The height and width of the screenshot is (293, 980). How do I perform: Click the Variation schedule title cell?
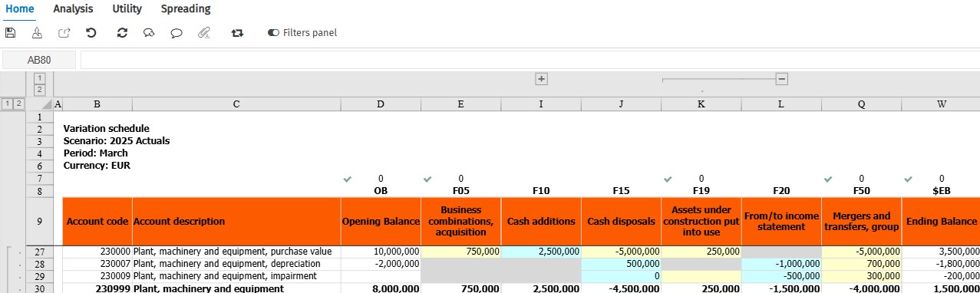click(106, 128)
